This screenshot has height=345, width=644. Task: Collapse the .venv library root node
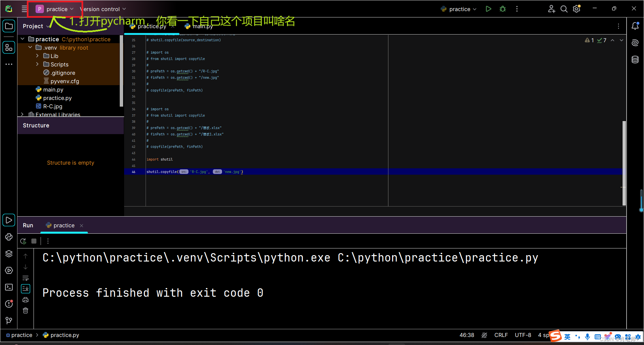[30, 47]
